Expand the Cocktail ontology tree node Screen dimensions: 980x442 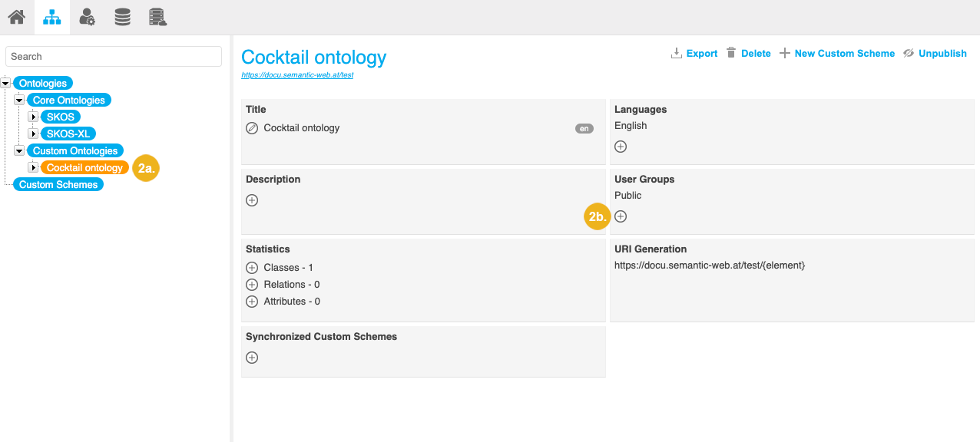pos(33,168)
